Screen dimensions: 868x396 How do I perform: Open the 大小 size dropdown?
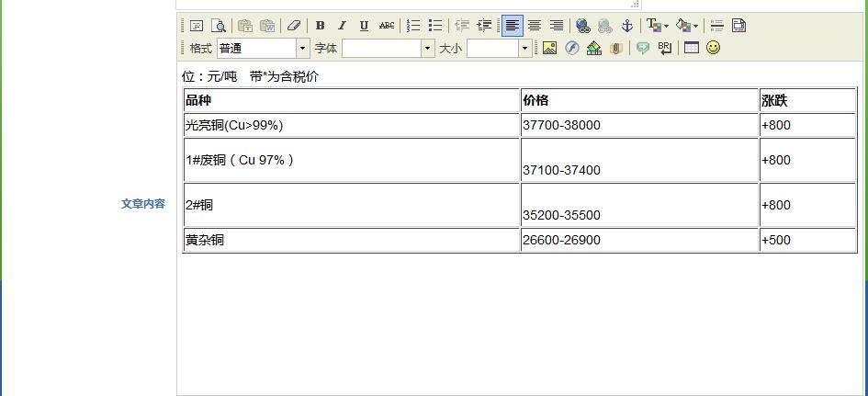500,49
